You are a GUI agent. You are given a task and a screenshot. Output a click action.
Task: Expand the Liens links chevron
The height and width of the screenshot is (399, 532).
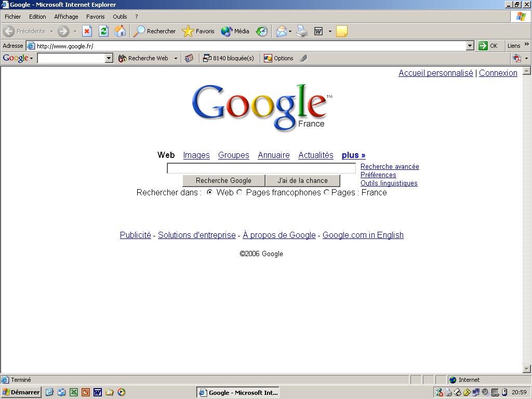click(527, 44)
